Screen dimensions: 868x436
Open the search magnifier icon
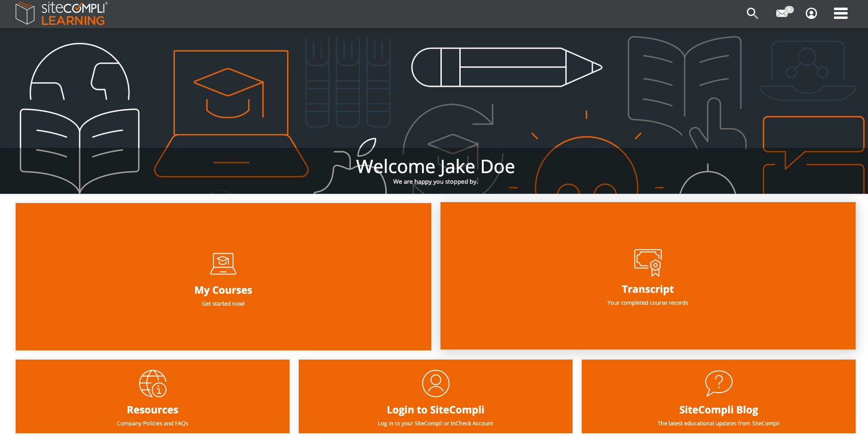click(752, 13)
